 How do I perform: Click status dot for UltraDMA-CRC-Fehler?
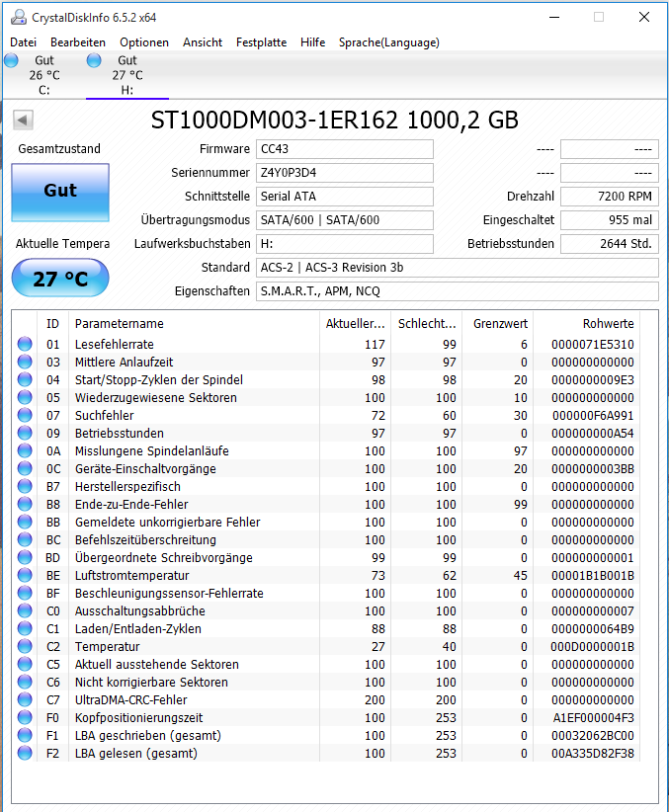pyautogui.click(x=25, y=699)
